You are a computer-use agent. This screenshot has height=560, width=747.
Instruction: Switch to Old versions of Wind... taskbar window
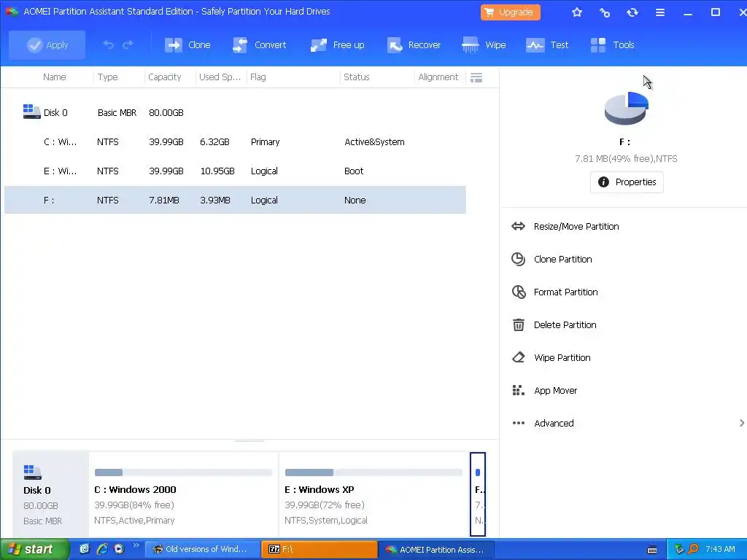tap(203, 549)
